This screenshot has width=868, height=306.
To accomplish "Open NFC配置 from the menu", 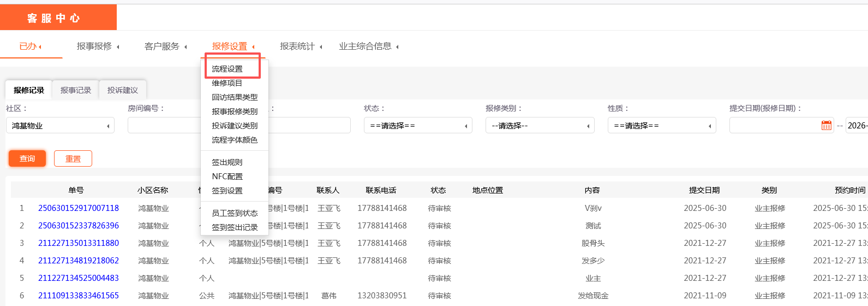I will [227, 176].
